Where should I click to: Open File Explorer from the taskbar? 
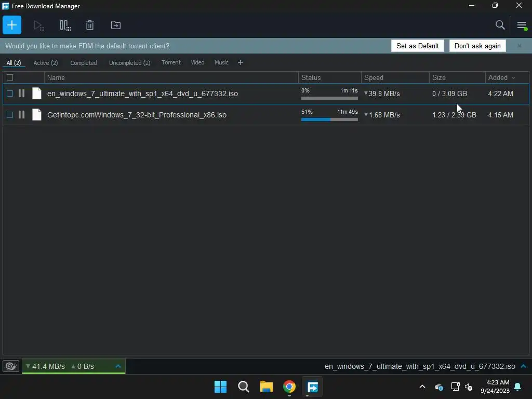coord(267,387)
